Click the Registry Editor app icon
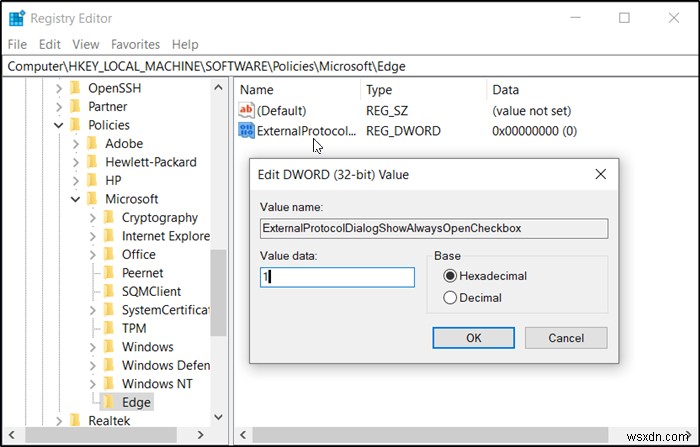This screenshot has width=700, height=447. 17,18
